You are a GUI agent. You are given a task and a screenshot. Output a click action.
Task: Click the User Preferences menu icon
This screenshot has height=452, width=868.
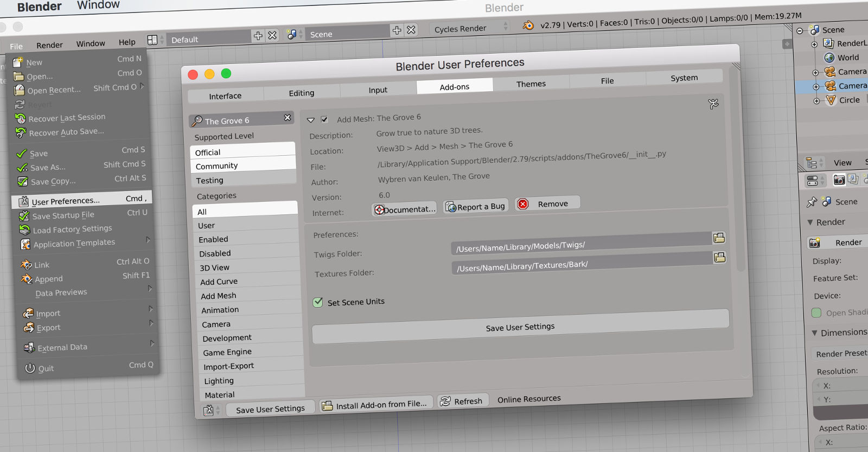(24, 201)
